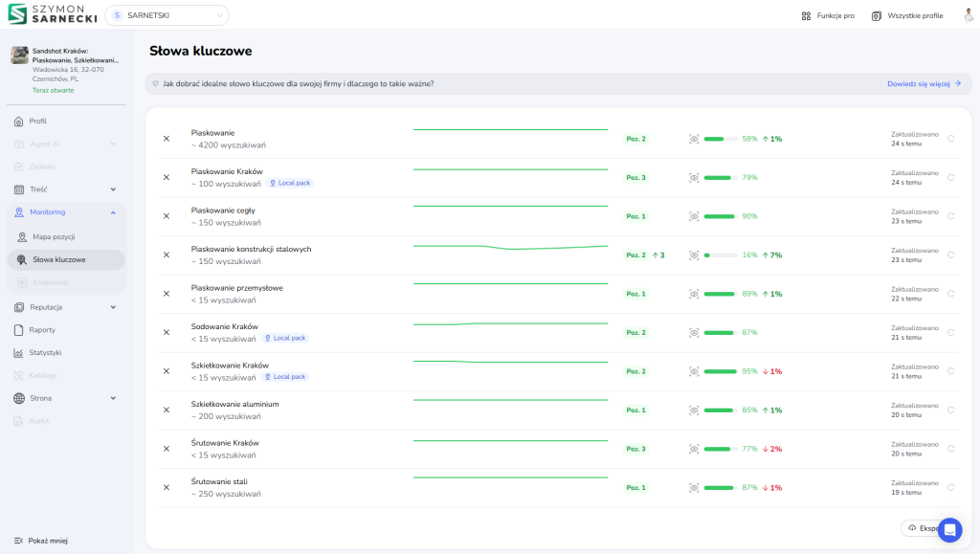Click the 90% visibility bar for Piaskowanie cegły
This screenshot has width=980, height=554.
(x=721, y=216)
